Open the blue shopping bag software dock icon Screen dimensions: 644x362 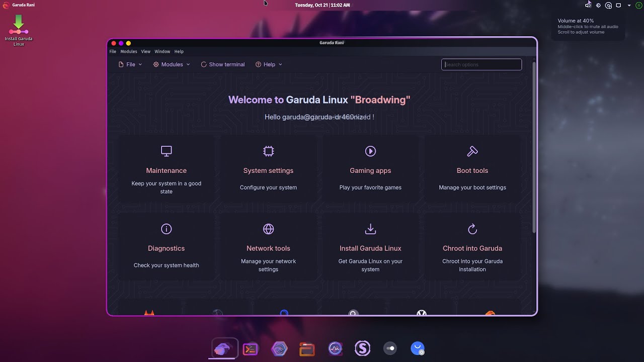(x=418, y=348)
